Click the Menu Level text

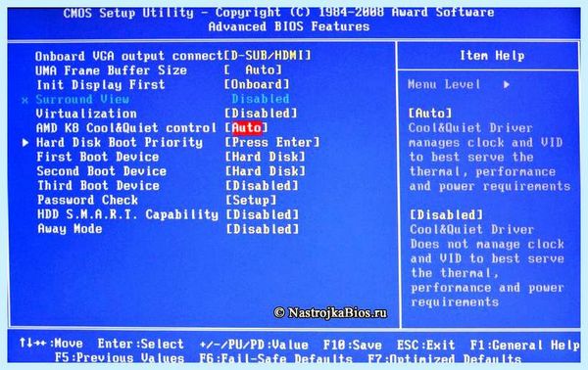point(444,84)
